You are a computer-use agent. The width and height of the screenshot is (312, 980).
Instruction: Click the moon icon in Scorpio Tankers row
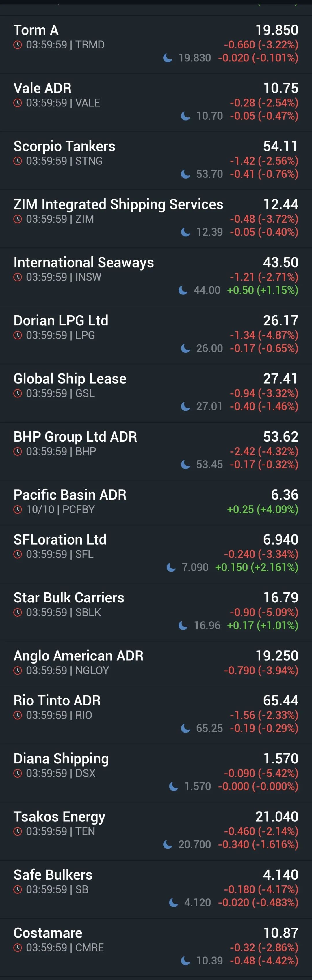(x=185, y=174)
